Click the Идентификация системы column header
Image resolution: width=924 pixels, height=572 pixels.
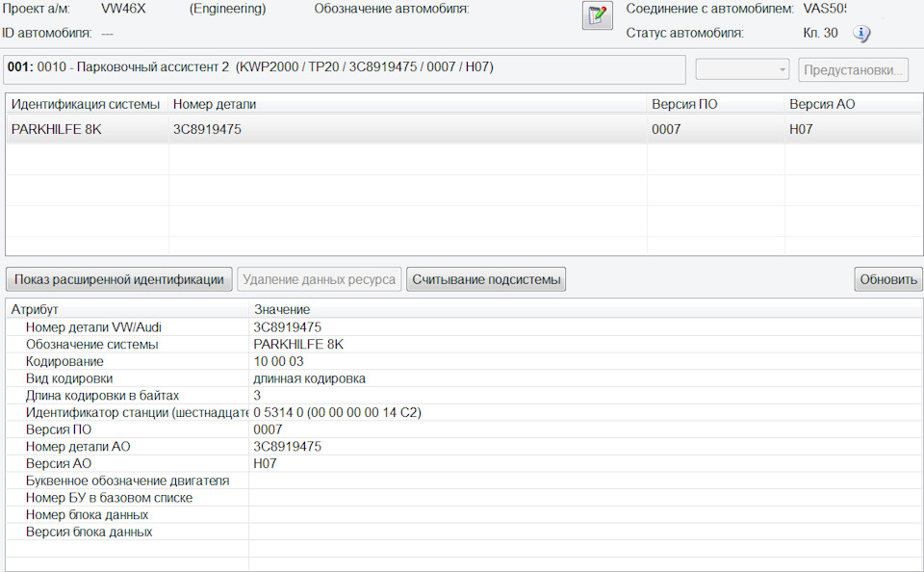86,104
